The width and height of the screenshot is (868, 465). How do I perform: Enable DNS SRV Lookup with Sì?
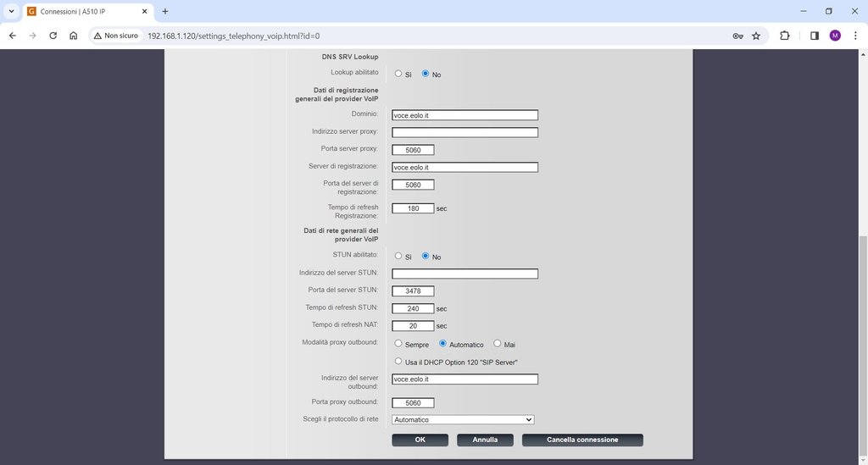pyautogui.click(x=398, y=74)
